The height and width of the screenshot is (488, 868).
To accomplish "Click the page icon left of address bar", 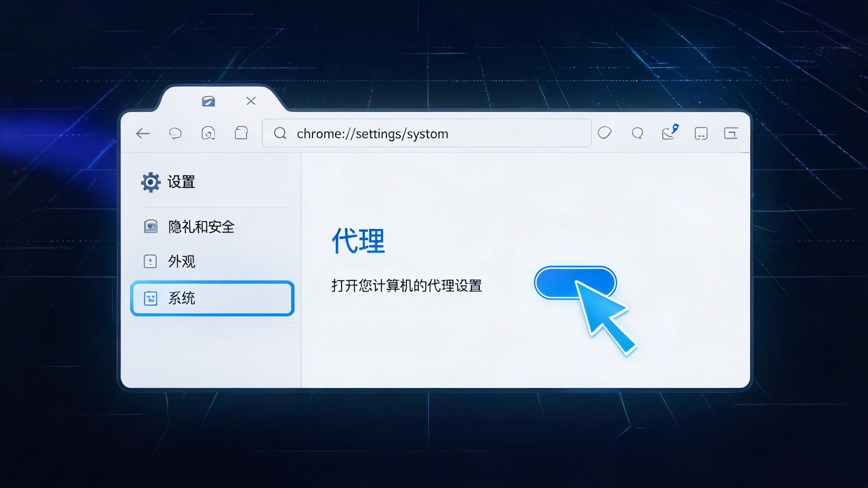I will 241,133.
